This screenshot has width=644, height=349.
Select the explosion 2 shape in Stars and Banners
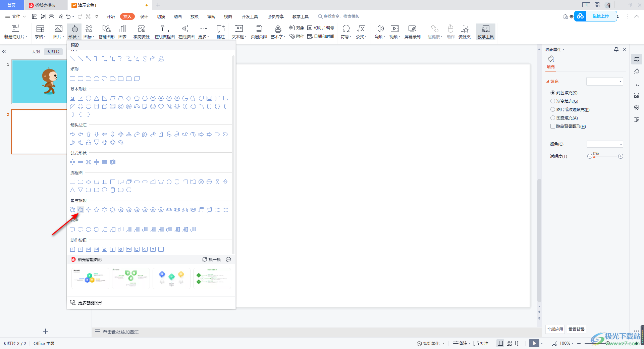tap(80, 210)
